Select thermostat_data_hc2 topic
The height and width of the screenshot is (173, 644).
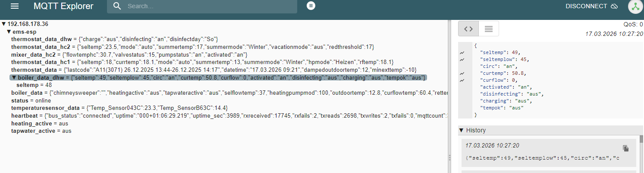click(x=193, y=47)
